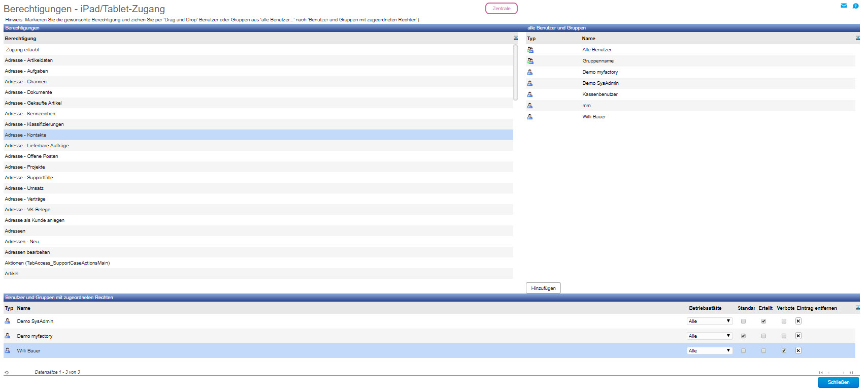
Task: Uncheck Standard for Demo myfactory
Action: pos(743,336)
